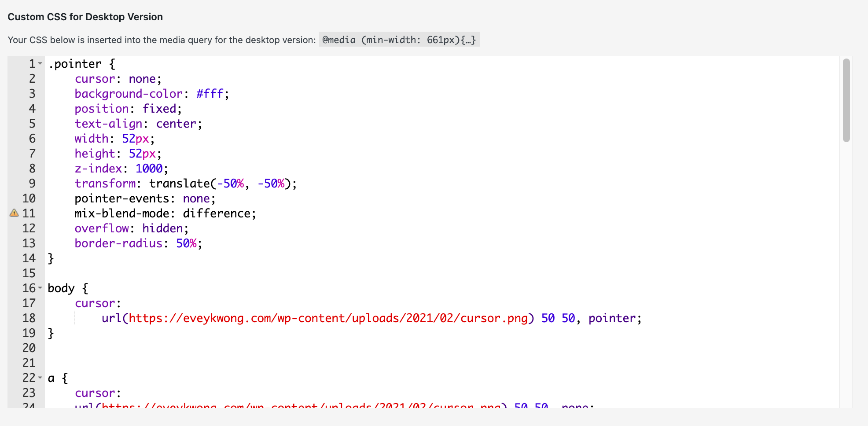The height and width of the screenshot is (426, 868).
Task: Click the position: fixed declaration
Action: (x=128, y=108)
